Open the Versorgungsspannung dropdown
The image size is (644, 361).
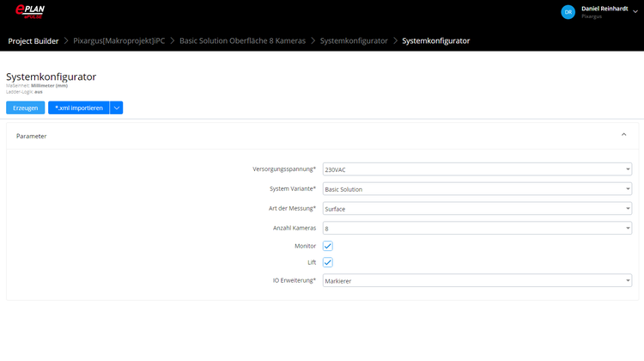[x=477, y=169]
